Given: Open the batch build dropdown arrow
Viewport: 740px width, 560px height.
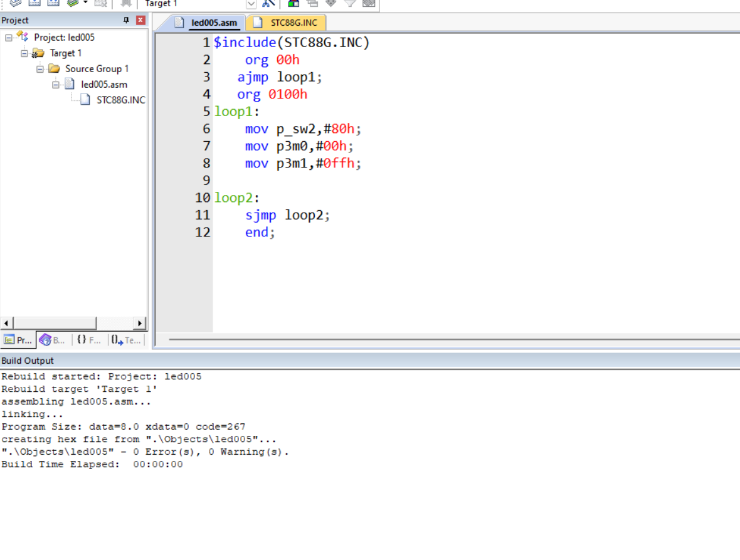Looking at the screenshot, I should click(x=85, y=3).
